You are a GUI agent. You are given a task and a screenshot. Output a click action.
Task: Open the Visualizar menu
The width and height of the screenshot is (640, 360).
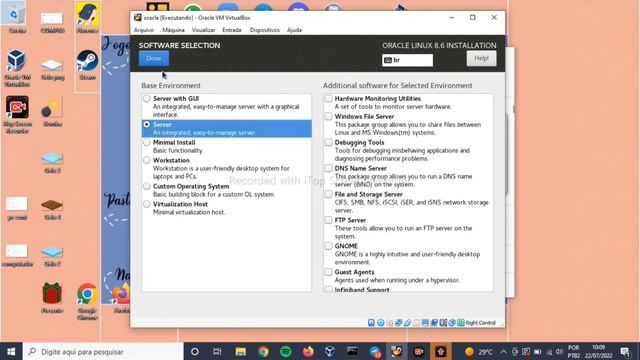point(203,30)
